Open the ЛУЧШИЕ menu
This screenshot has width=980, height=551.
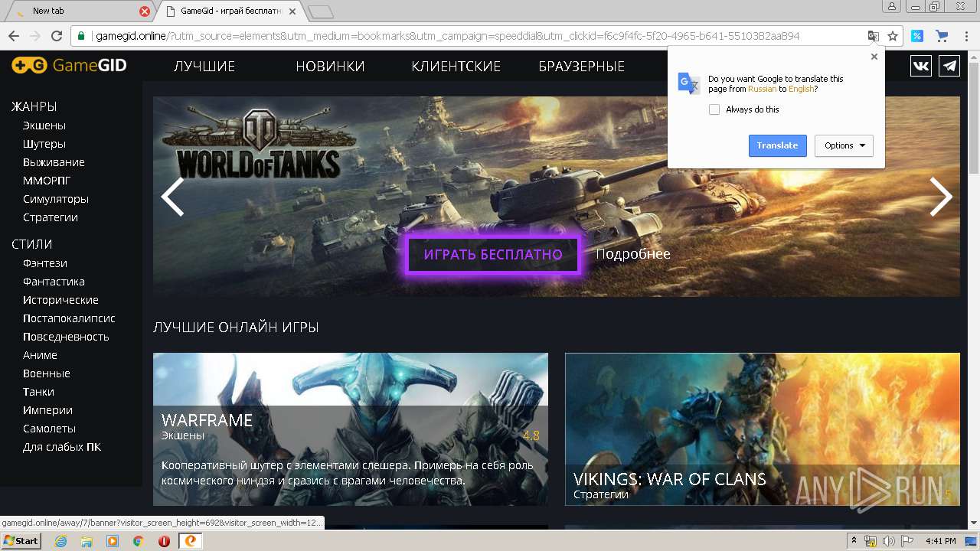(x=204, y=67)
